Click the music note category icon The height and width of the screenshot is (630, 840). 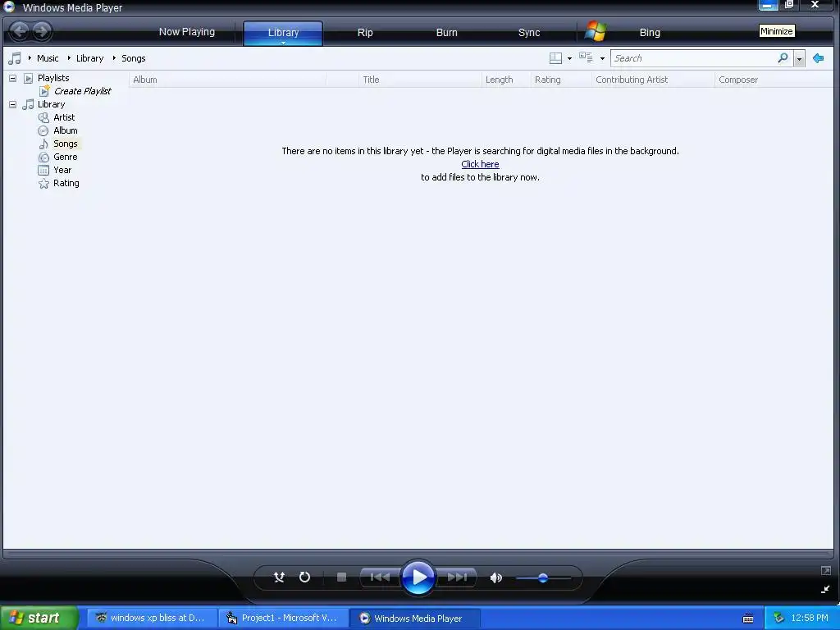[15, 58]
